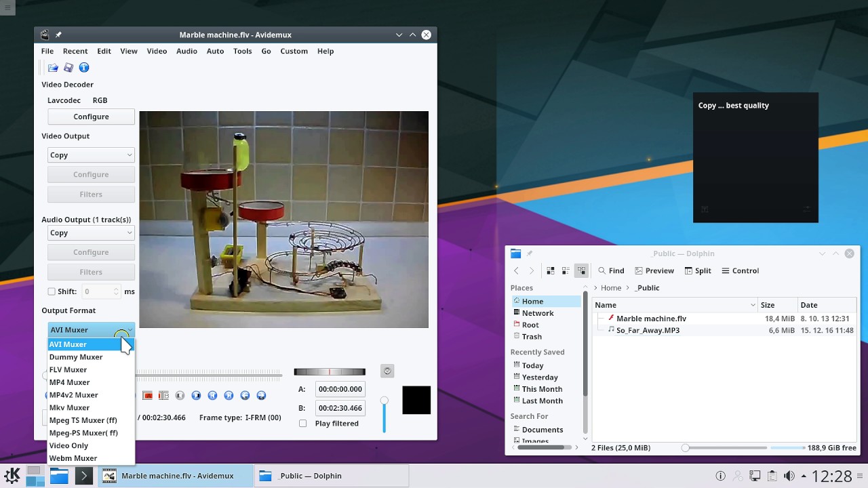This screenshot has width=868, height=488.
Task: Set marker A with the red A icon
Action: pos(147,395)
